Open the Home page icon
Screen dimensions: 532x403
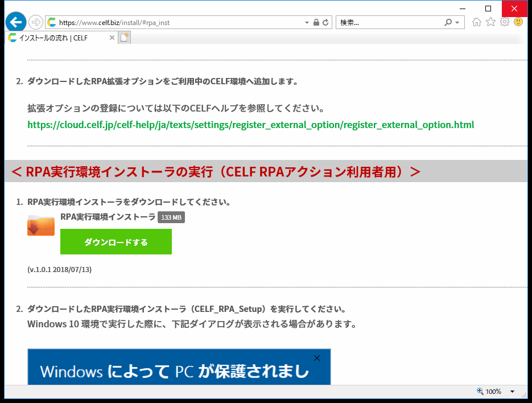477,22
